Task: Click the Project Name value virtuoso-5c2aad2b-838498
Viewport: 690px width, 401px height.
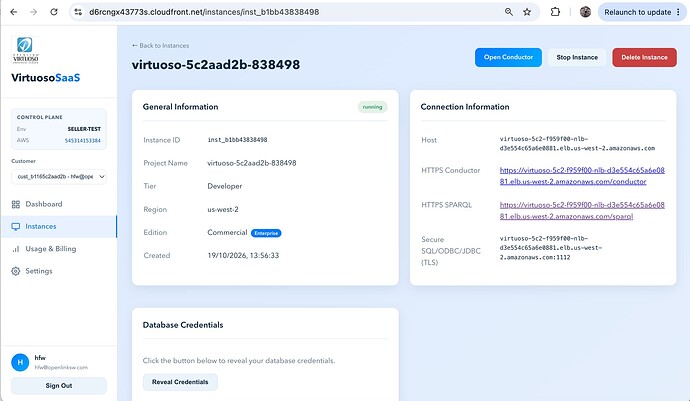Action: coord(252,163)
